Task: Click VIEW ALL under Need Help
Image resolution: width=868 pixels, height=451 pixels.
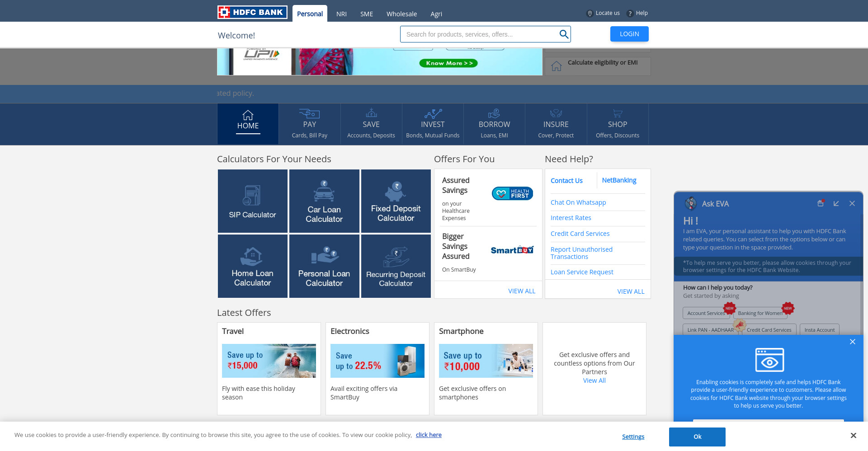Action: tap(631, 291)
